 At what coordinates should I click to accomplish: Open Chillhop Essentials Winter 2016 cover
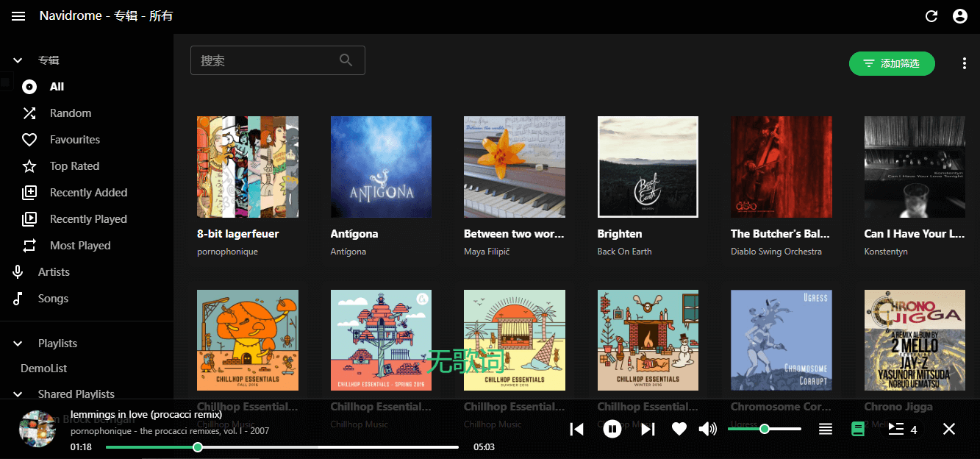click(648, 341)
